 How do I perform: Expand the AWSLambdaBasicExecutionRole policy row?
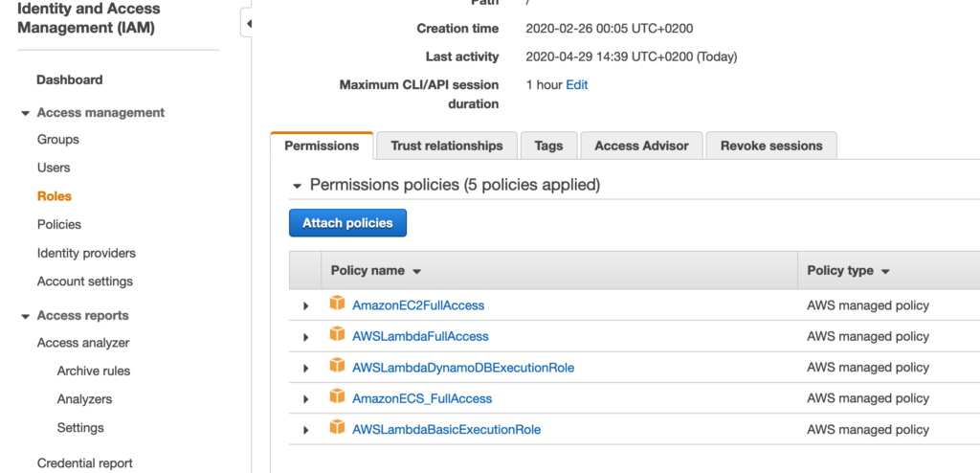(x=305, y=431)
